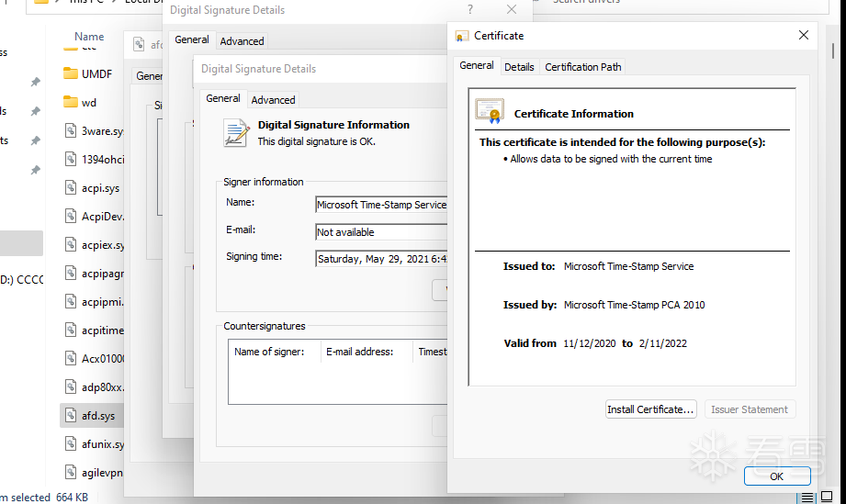Select the afd.sys file icon
846x504 pixels.
point(70,416)
